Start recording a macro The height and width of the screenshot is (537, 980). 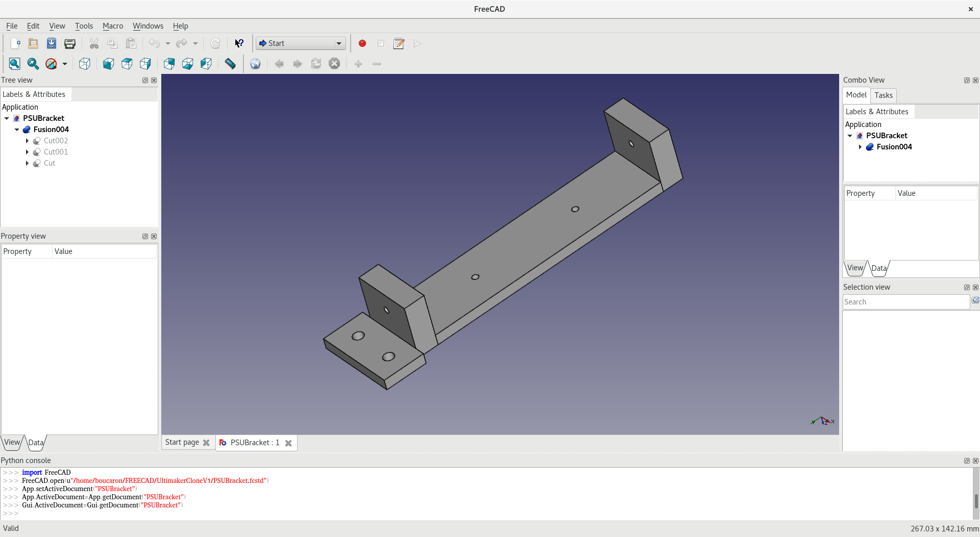(x=362, y=44)
